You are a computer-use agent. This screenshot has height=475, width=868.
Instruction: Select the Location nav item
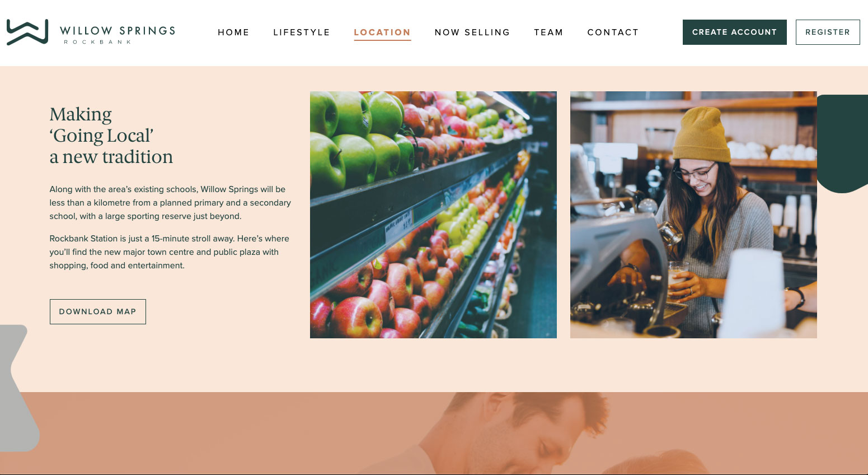click(x=382, y=32)
